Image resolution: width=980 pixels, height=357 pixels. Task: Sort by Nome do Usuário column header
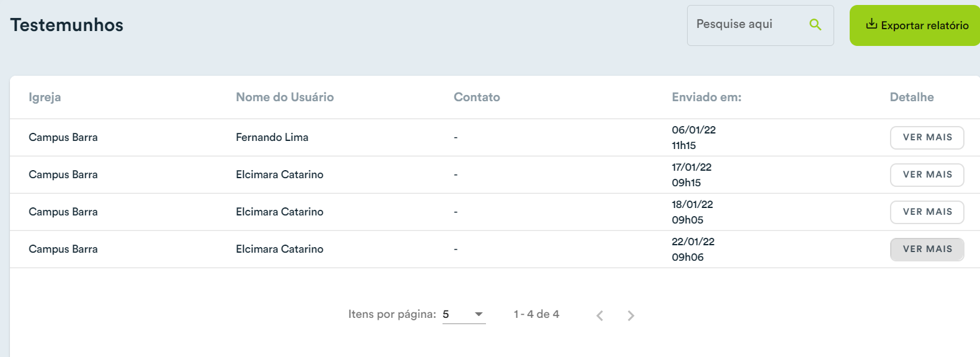(285, 97)
